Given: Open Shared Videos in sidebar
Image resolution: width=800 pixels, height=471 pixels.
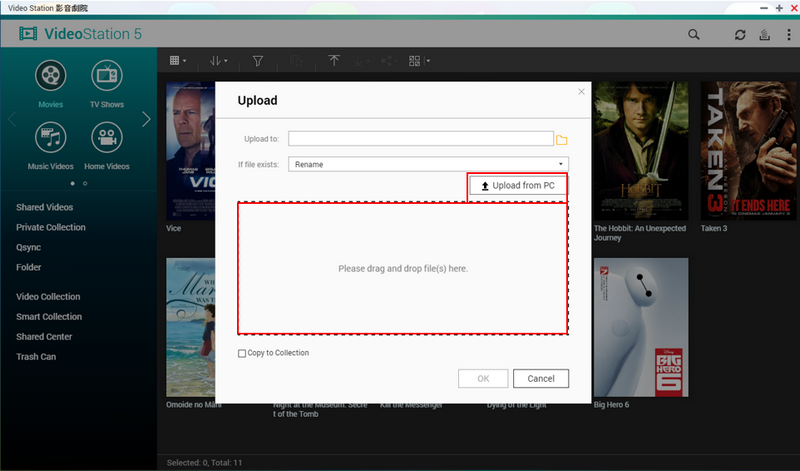Looking at the screenshot, I should (x=44, y=207).
